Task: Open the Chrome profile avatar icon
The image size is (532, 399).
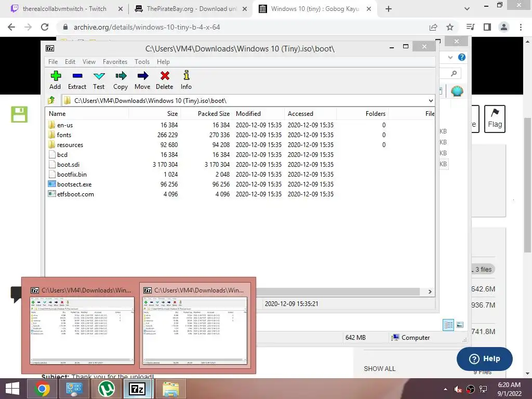Action: click(x=504, y=27)
